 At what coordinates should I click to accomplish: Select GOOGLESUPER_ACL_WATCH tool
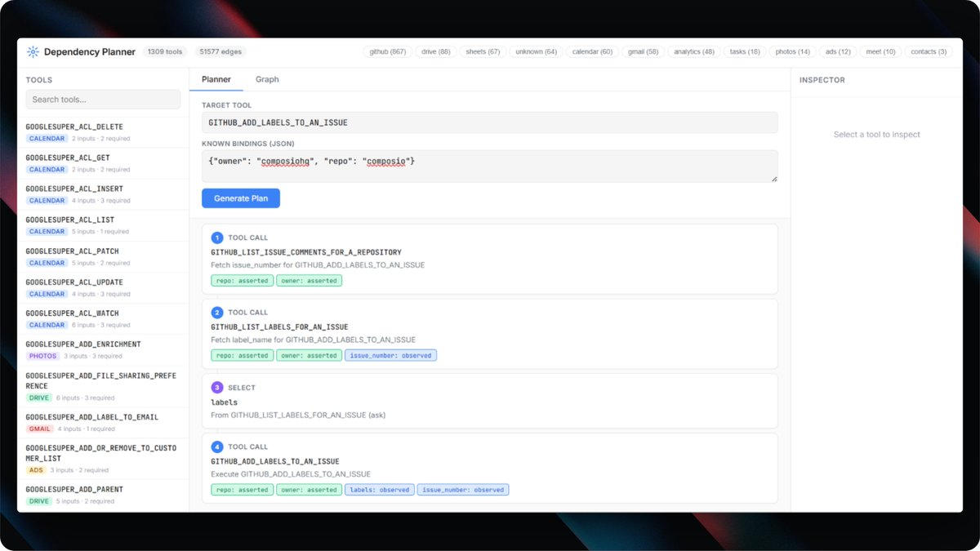click(103, 318)
